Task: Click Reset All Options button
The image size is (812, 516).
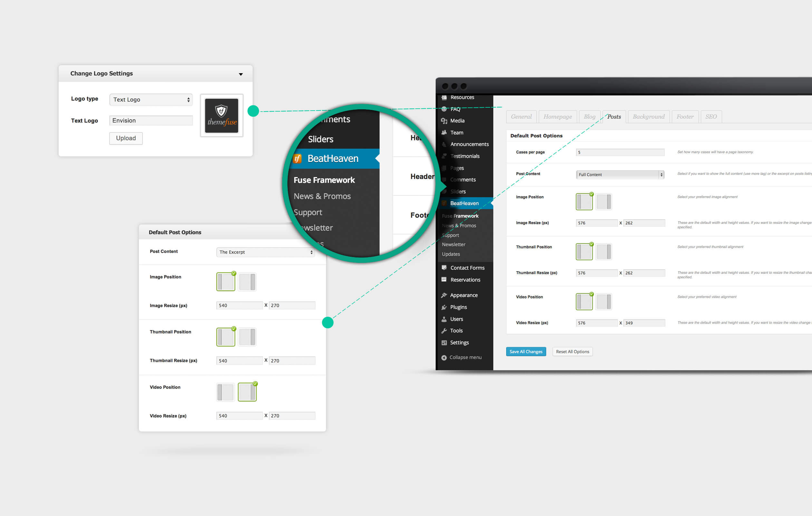Action: (572, 351)
